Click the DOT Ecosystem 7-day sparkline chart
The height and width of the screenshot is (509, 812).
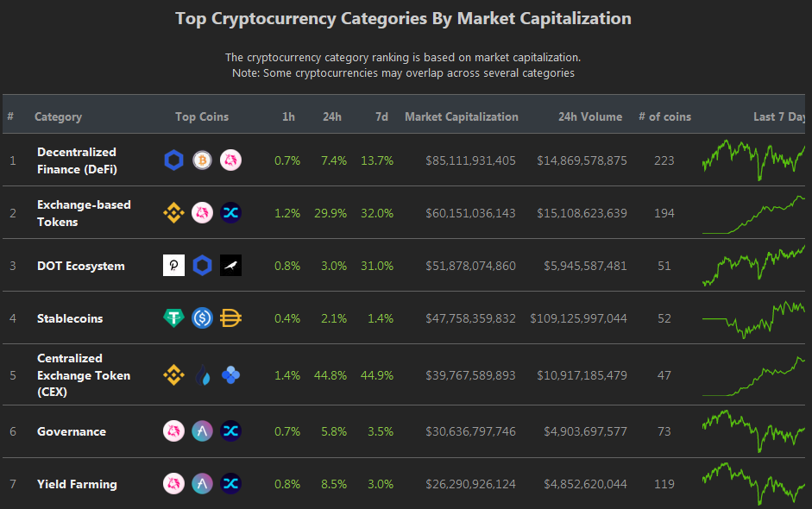coord(753,266)
